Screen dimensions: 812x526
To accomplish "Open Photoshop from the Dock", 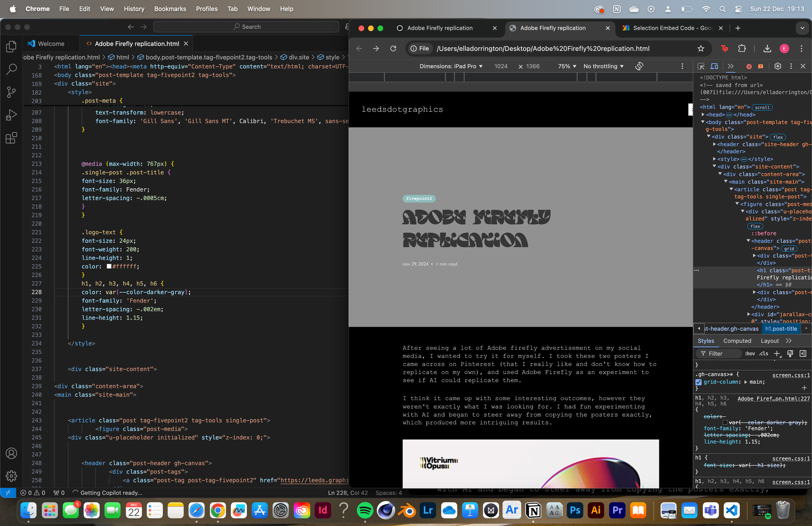I will (575, 510).
